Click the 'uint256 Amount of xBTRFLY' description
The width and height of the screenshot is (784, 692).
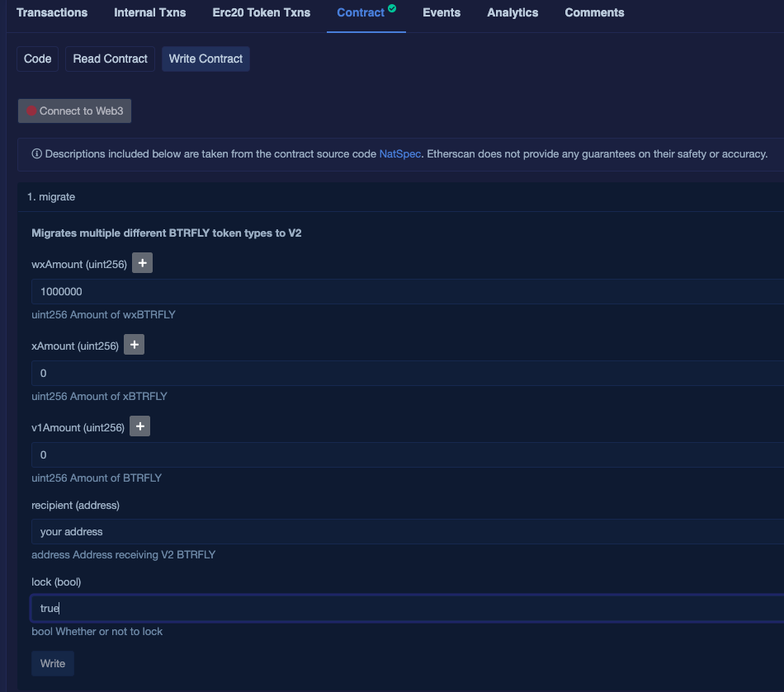[99, 396]
